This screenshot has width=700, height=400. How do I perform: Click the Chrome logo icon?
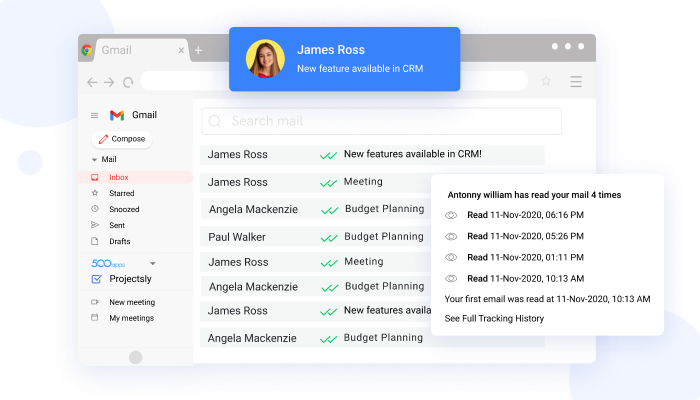[87, 50]
